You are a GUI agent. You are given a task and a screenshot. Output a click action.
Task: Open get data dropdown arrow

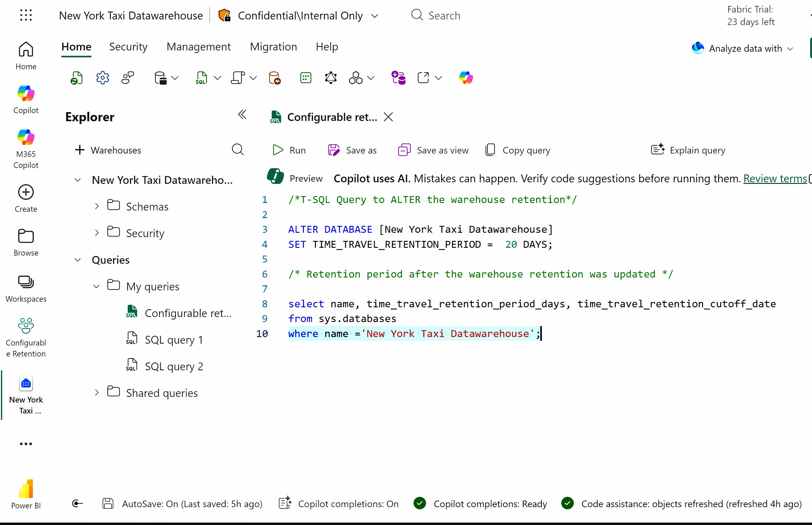click(x=175, y=78)
